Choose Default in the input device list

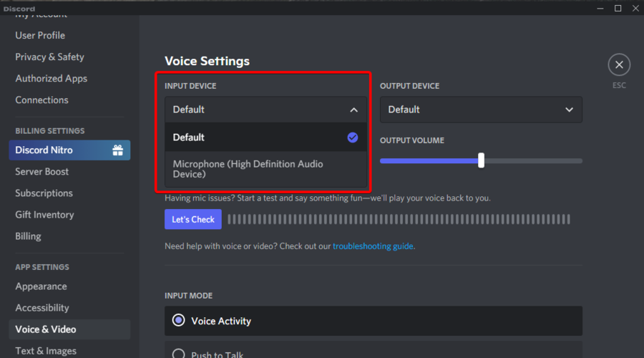[x=265, y=137]
